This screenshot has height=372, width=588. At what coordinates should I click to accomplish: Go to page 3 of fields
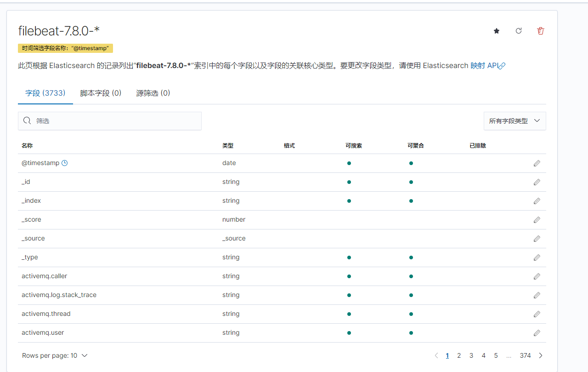(x=471, y=355)
